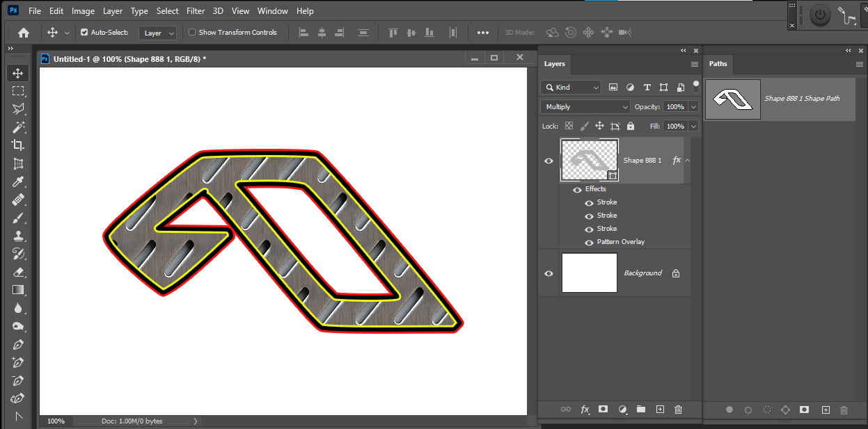Open the Add layer style fx menu
The image size is (868, 429).
coord(585,410)
